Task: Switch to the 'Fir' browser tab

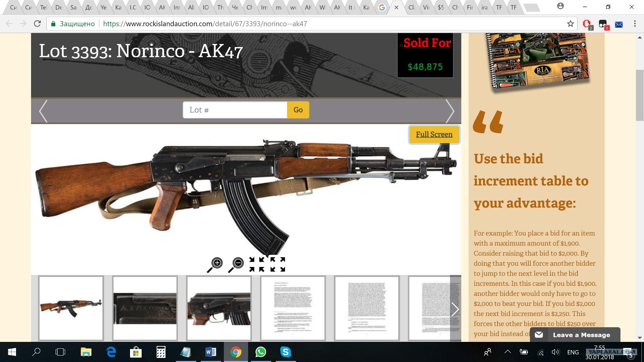Action: 470,7
